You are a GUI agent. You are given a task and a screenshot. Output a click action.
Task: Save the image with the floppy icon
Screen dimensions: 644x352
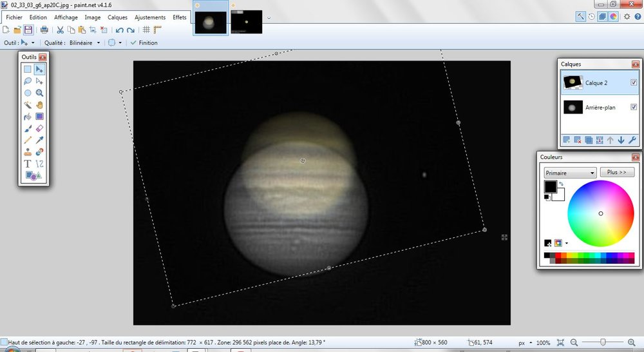[28, 30]
